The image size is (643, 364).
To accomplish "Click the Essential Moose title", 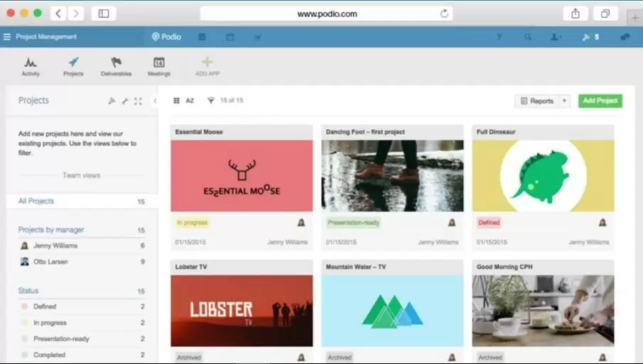I will point(199,132).
